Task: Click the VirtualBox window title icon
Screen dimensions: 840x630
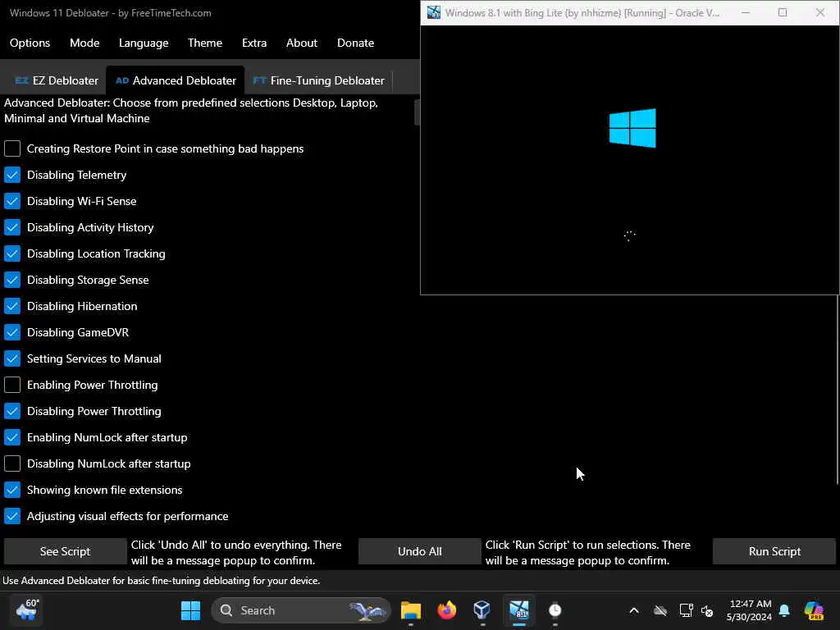Action: (x=433, y=12)
